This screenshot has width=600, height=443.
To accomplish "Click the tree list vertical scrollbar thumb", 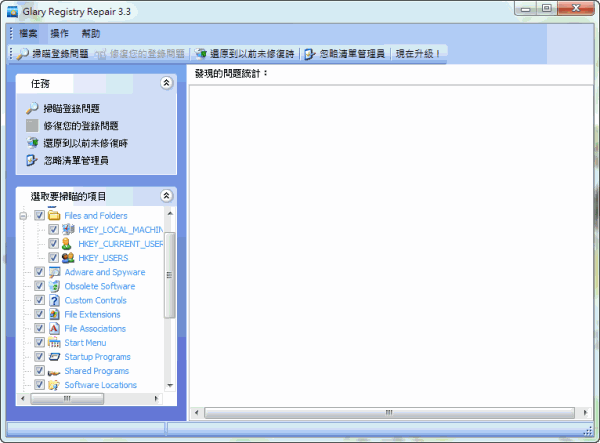I will (x=170, y=275).
